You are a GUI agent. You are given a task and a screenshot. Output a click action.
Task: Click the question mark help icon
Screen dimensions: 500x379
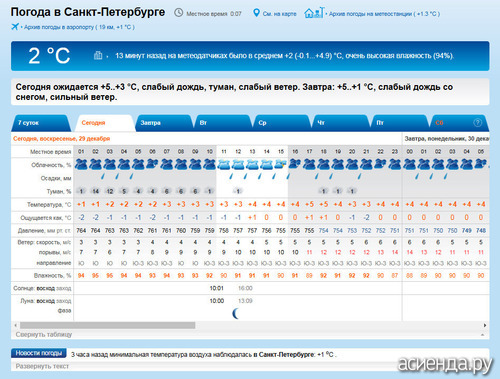tap(477, 123)
